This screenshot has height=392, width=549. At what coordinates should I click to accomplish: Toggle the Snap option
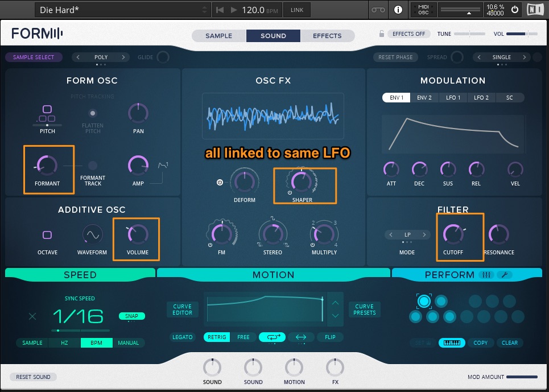[131, 316]
